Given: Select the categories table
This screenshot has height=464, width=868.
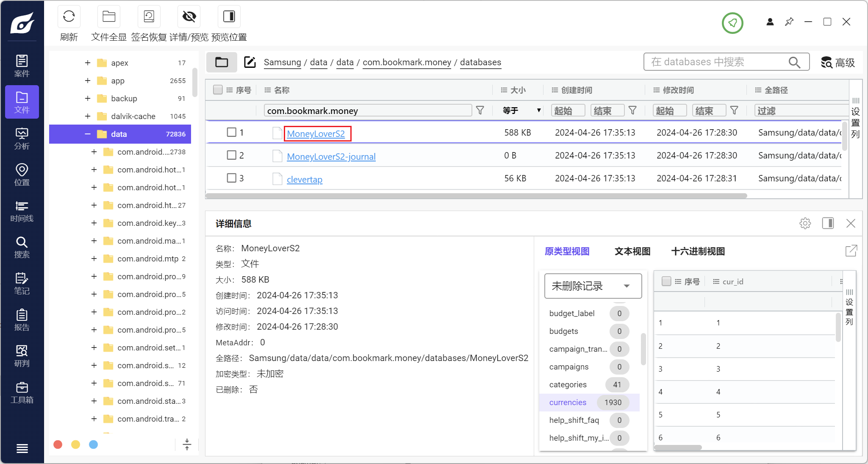Looking at the screenshot, I should coord(589,384).
